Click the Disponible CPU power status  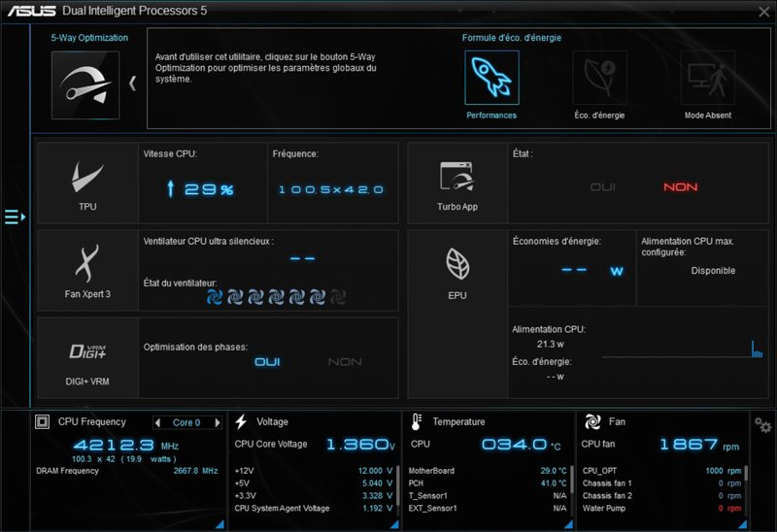tap(713, 271)
